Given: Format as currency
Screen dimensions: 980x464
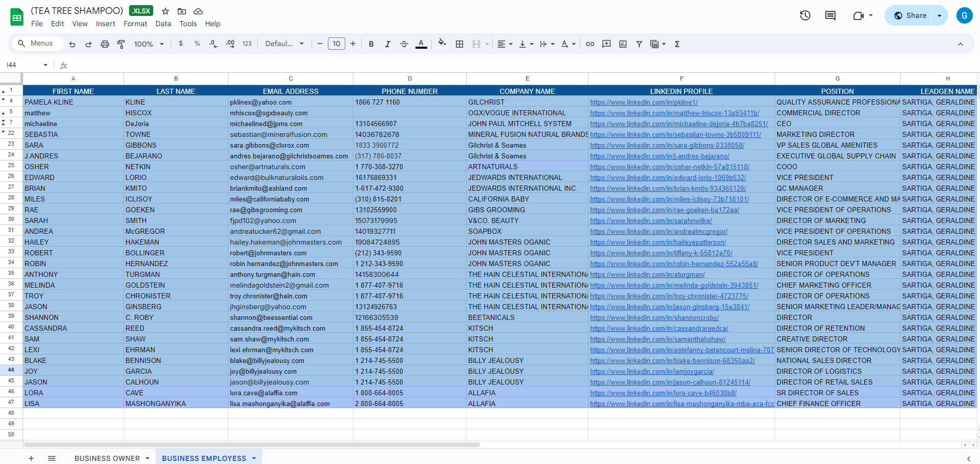Looking at the screenshot, I should click(181, 44).
